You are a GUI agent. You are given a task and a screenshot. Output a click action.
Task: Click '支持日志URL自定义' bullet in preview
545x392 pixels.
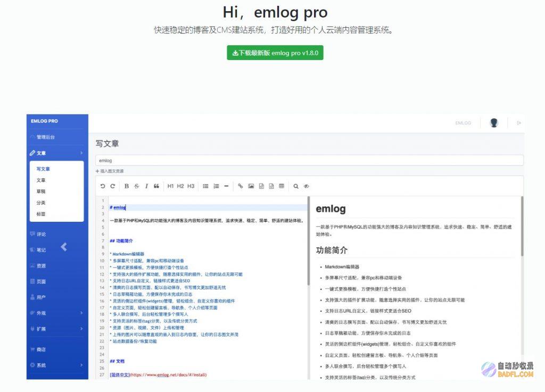coord(368,311)
